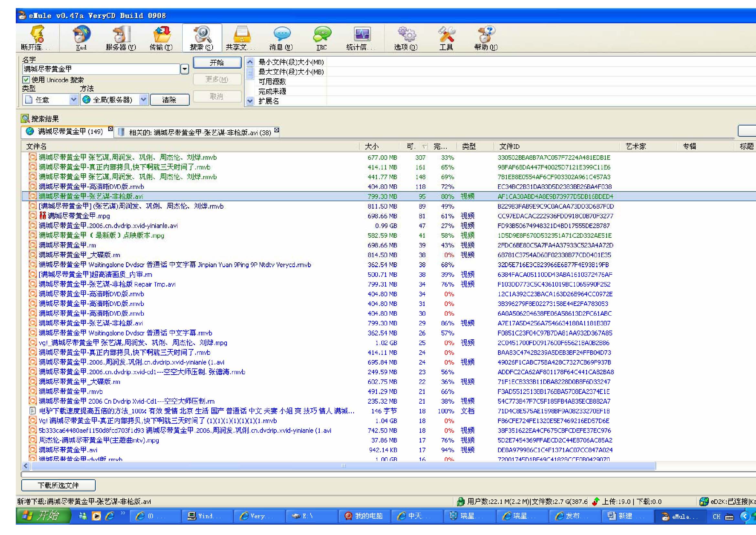The height and width of the screenshot is (535, 756).
Task: Open the 方法 method dropdown 全局(服务器)
Action: coord(143,100)
